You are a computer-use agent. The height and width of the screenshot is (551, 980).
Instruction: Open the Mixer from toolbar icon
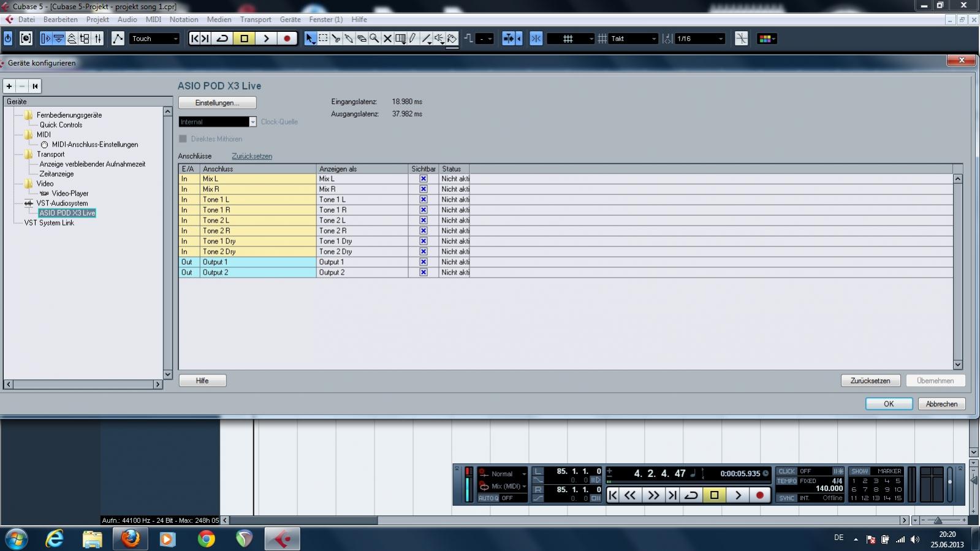(98, 39)
